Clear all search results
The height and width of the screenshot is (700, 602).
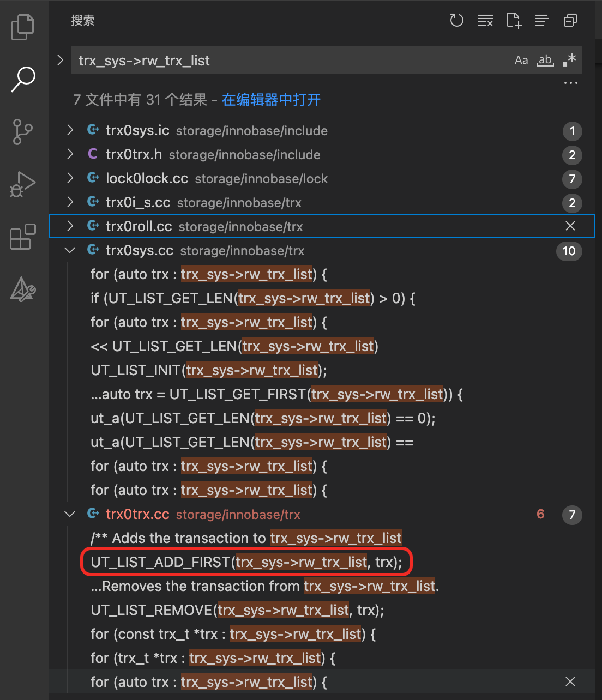(485, 21)
